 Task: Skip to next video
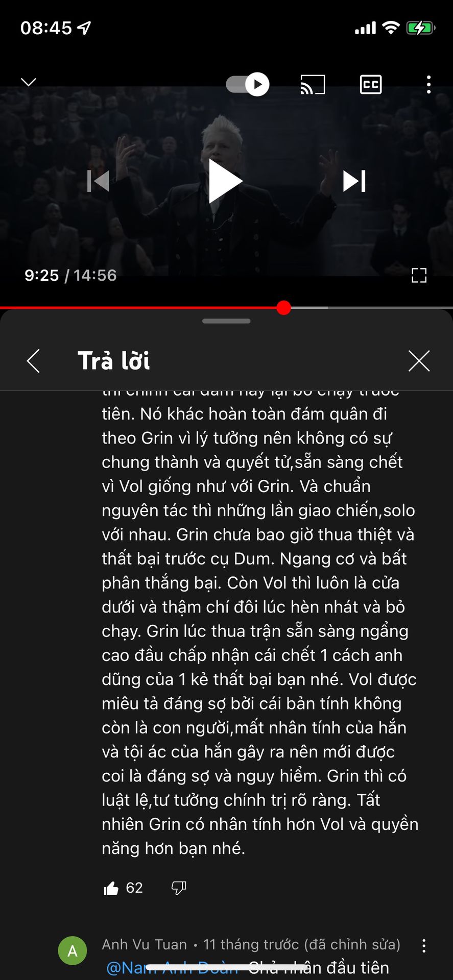(x=354, y=181)
